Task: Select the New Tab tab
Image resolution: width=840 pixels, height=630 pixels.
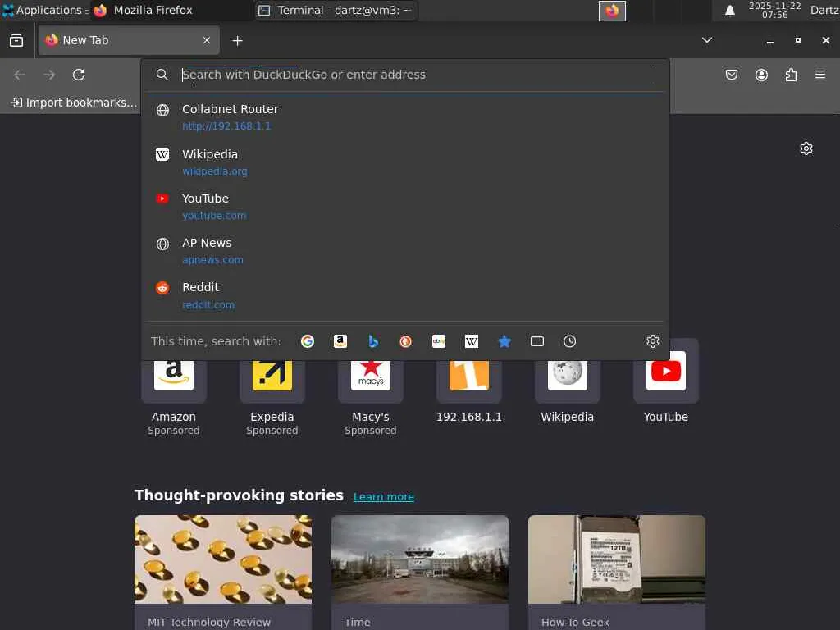Action: tap(129, 40)
